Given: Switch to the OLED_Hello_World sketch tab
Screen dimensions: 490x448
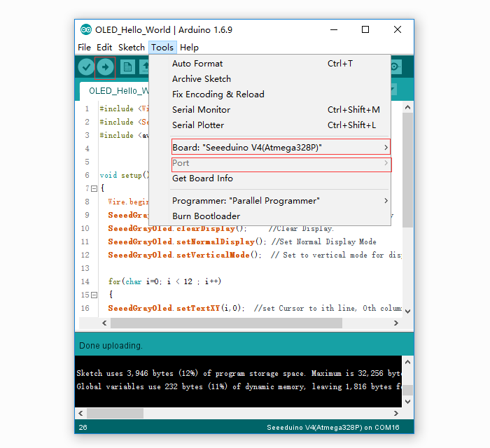Looking at the screenshot, I should pyautogui.click(x=115, y=91).
